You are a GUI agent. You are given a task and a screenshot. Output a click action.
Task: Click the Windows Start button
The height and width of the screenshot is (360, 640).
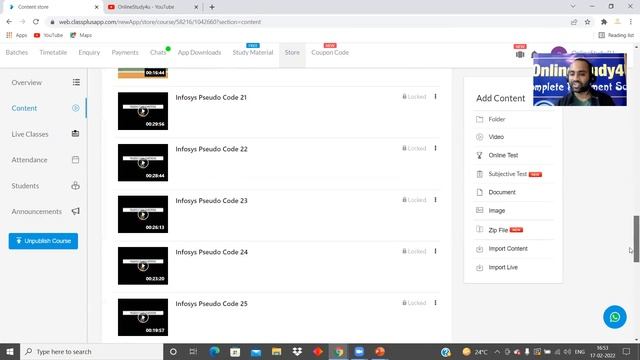10,352
